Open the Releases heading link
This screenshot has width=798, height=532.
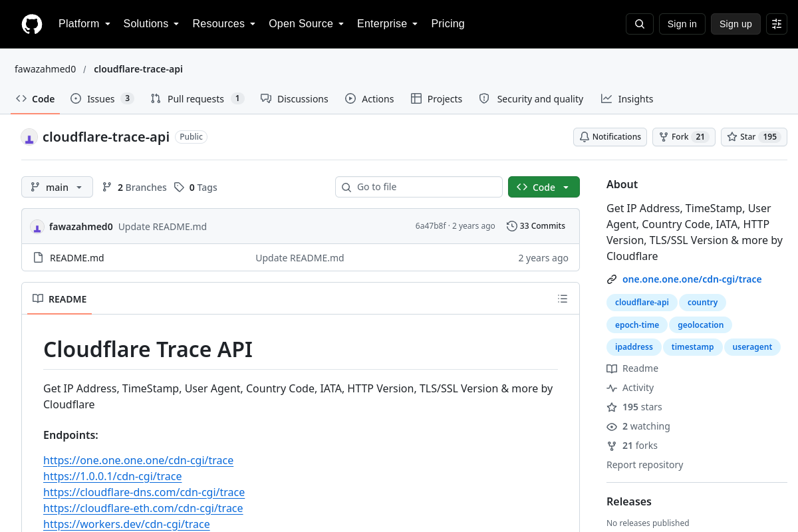629,501
